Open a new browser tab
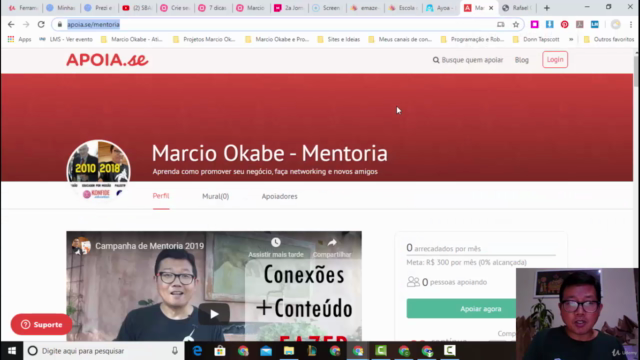Viewport: 640px width, 360px height. (x=547, y=8)
